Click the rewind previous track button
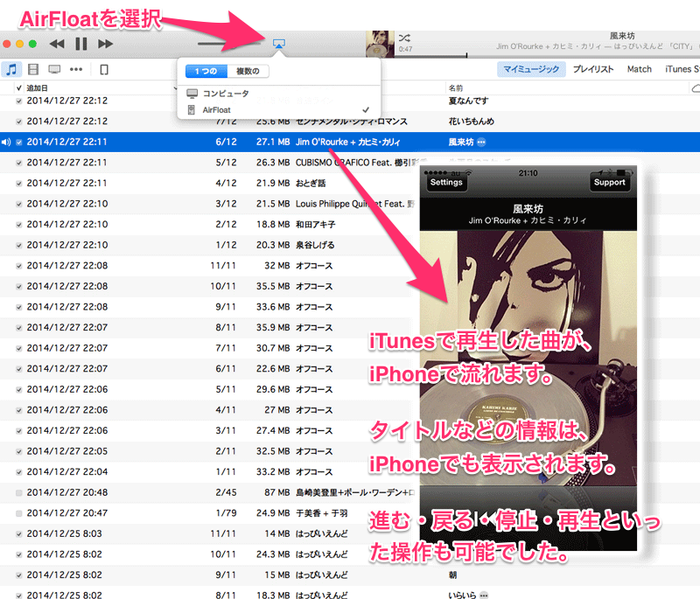Image resolution: width=700 pixels, height=599 pixels. pos(57,44)
